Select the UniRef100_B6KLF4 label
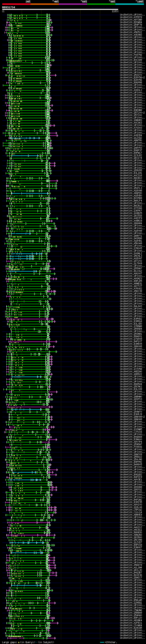The image size is (146, 644). tap(131, 201)
